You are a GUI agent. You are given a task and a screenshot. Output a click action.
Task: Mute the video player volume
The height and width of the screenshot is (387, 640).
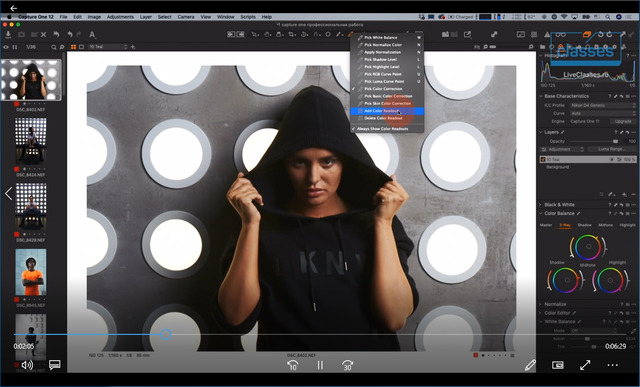pos(27,365)
